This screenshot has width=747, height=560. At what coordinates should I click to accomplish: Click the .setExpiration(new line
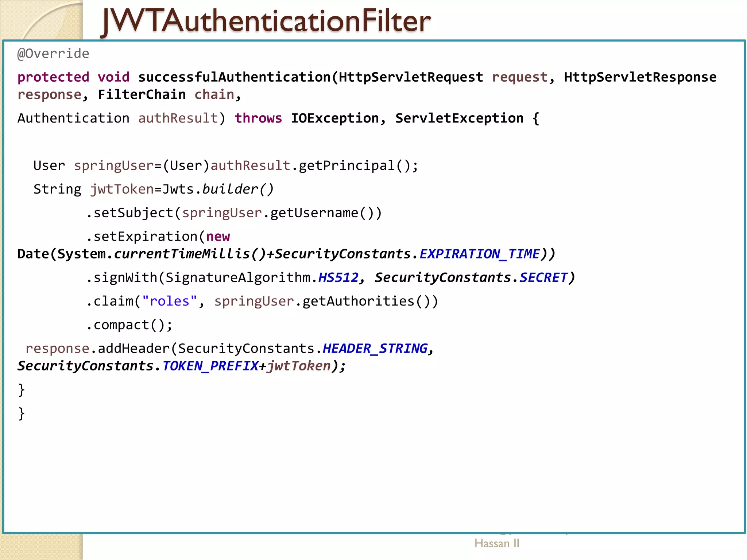pyautogui.click(x=158, y=237)
